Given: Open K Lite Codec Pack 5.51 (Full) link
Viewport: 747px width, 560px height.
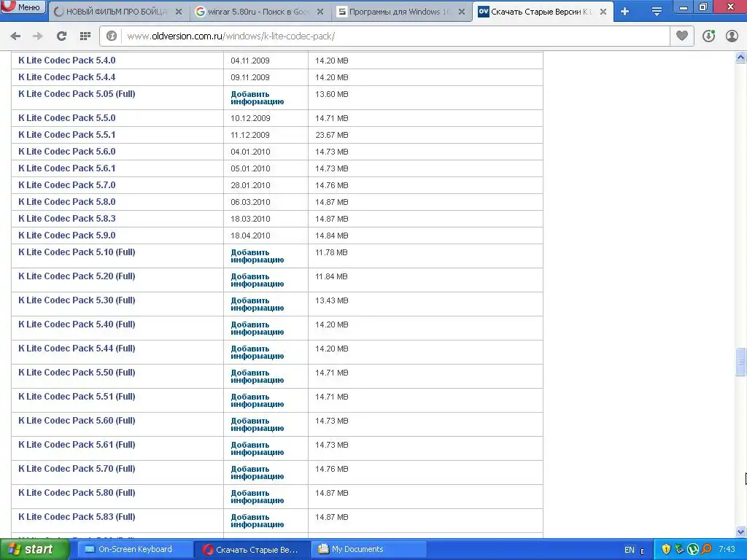Looking at the screenshot, I should (x=77, y=396).
